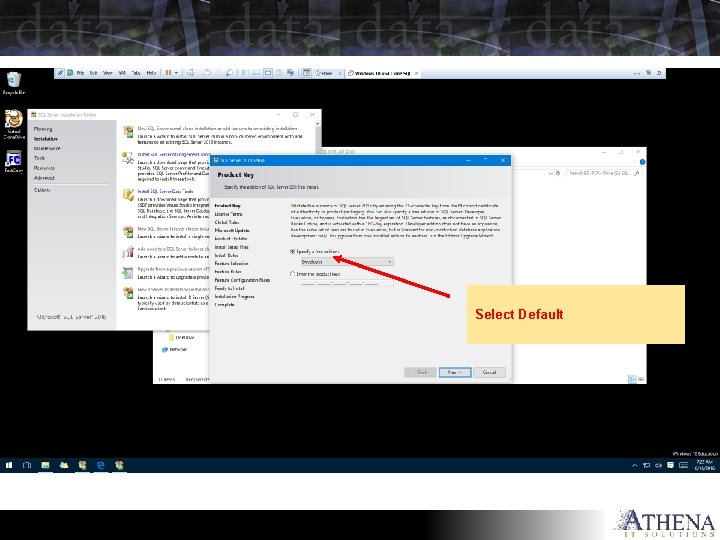Select Advanced in SQL Server Installation Center

point(44,178)
